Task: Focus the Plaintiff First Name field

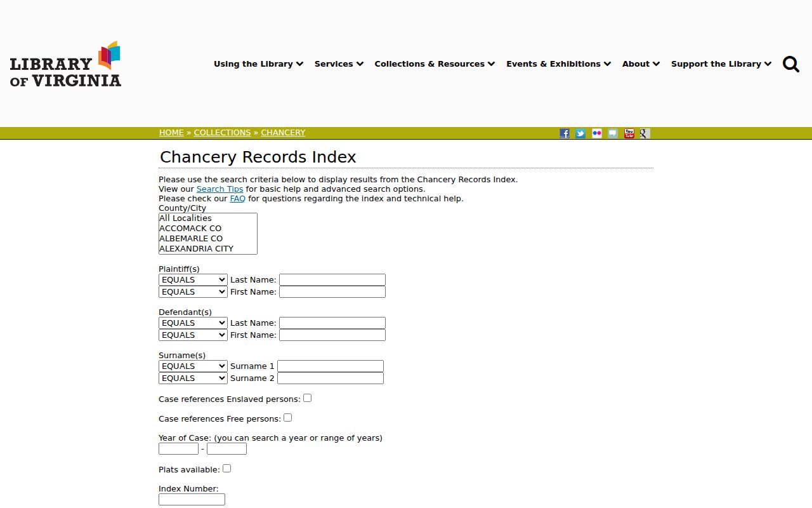Action: [x=332, y=292]
